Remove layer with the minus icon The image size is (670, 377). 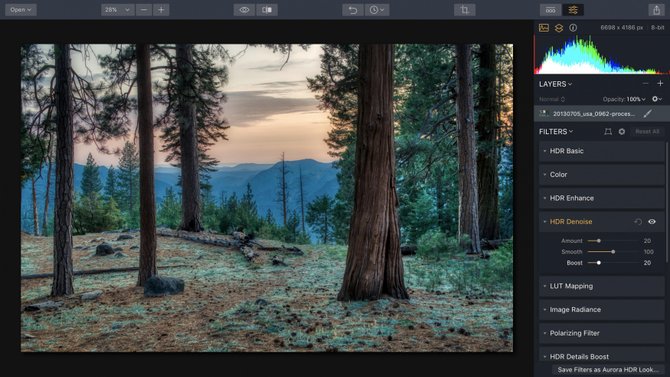point(645,84)
